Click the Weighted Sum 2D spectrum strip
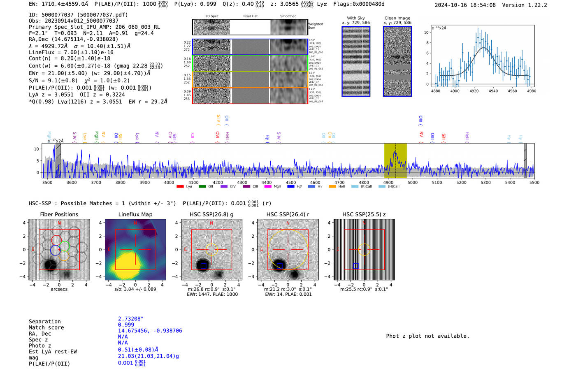The image size is (576, 392). (x=250, y=27)
